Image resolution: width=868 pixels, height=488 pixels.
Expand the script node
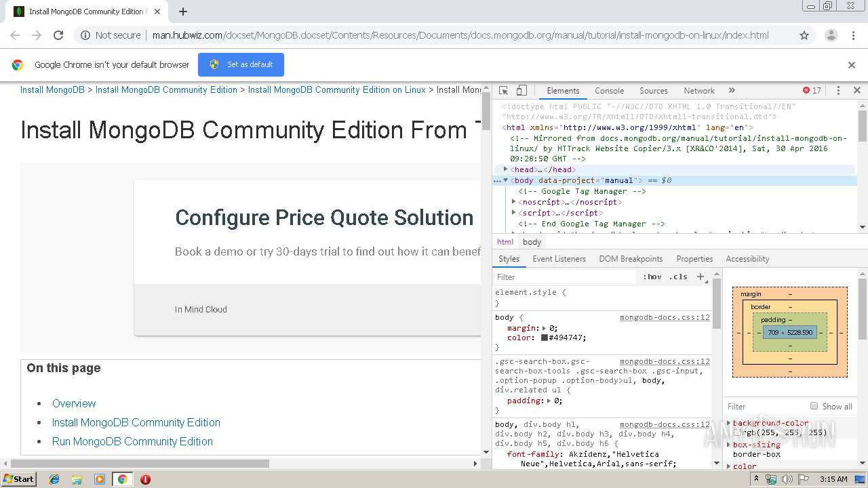tap(514, 213)
